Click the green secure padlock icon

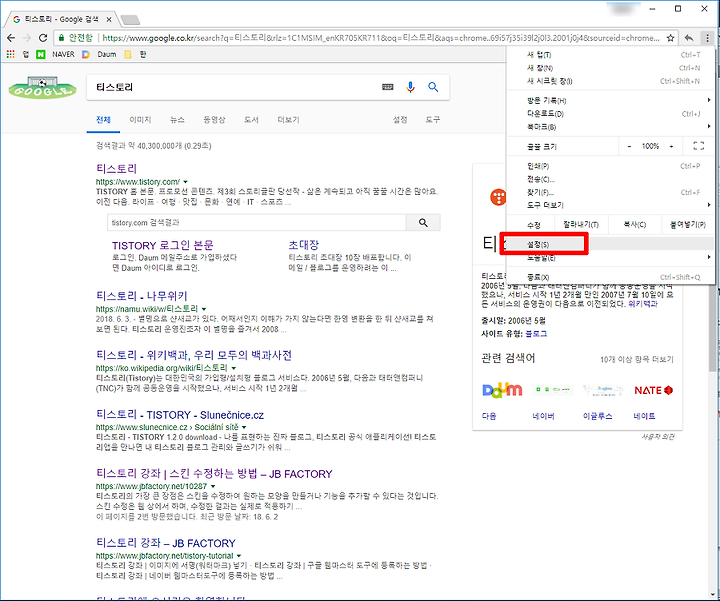(61, 38)
